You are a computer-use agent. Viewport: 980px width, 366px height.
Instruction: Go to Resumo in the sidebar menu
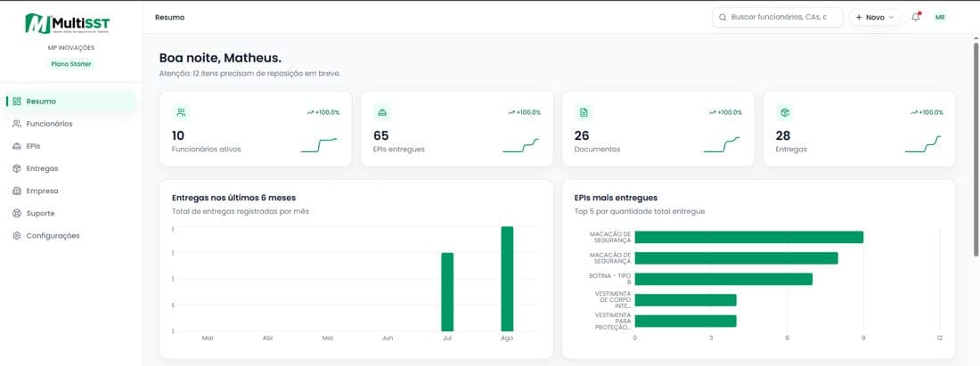[70, 102]
